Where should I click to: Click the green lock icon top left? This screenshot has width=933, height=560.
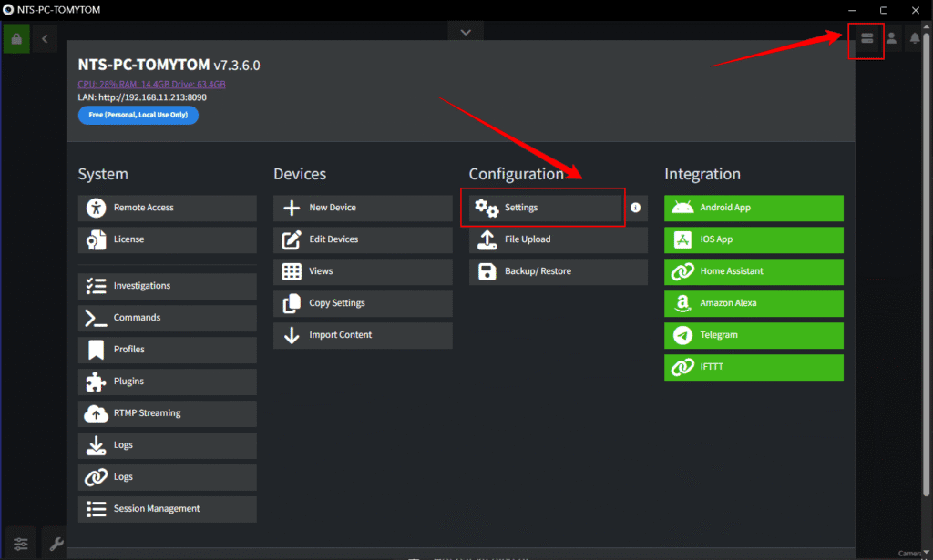(x=17, y=38)
